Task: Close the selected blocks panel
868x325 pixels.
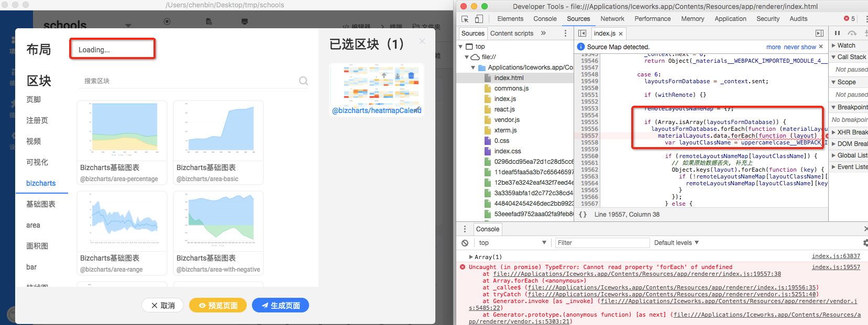Action: [x=422, y=41]
